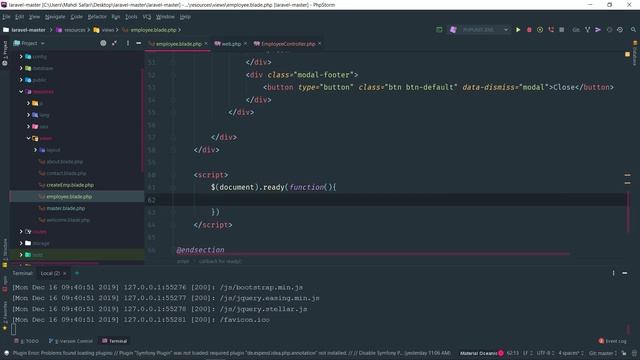The image size is (640, 360).
Task: Add new terminal session with plus icon
Action: [x=77, y=273]
